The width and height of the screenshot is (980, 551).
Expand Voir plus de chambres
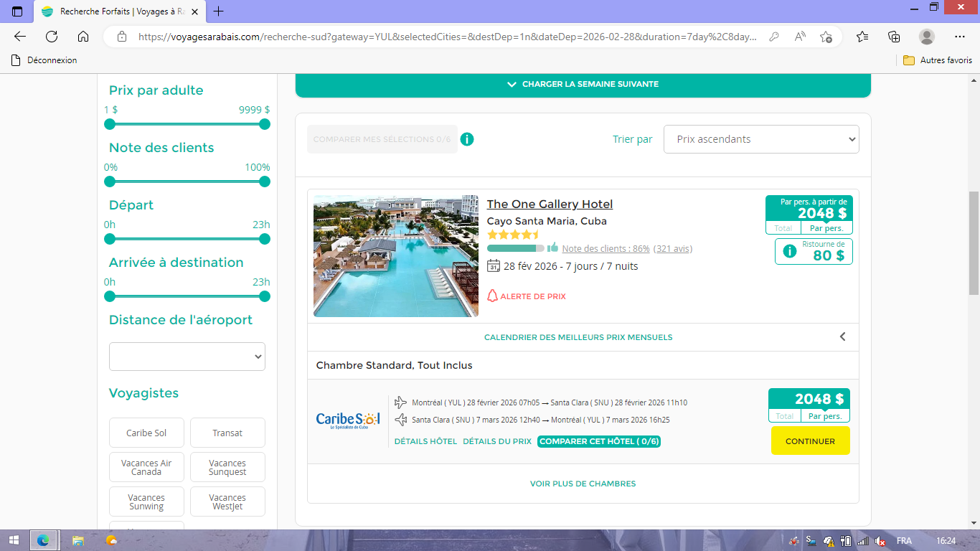583,484
